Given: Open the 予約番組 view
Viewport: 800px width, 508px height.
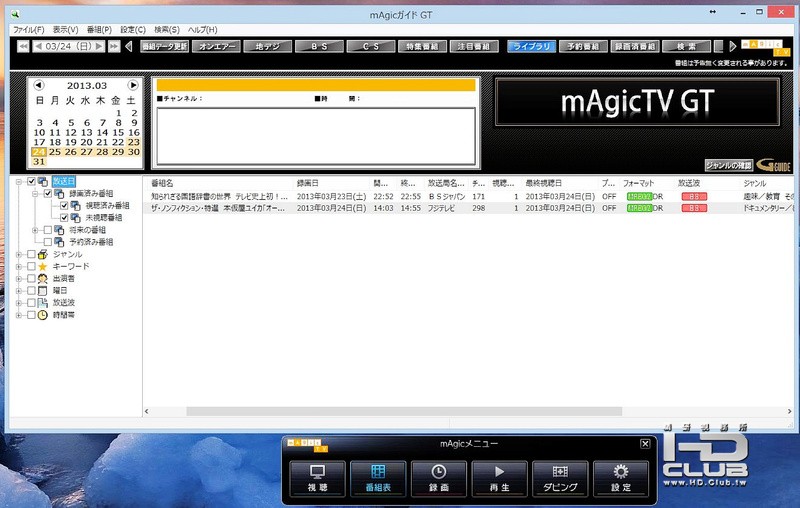Looking at the screenshot, I should point(583,46).
